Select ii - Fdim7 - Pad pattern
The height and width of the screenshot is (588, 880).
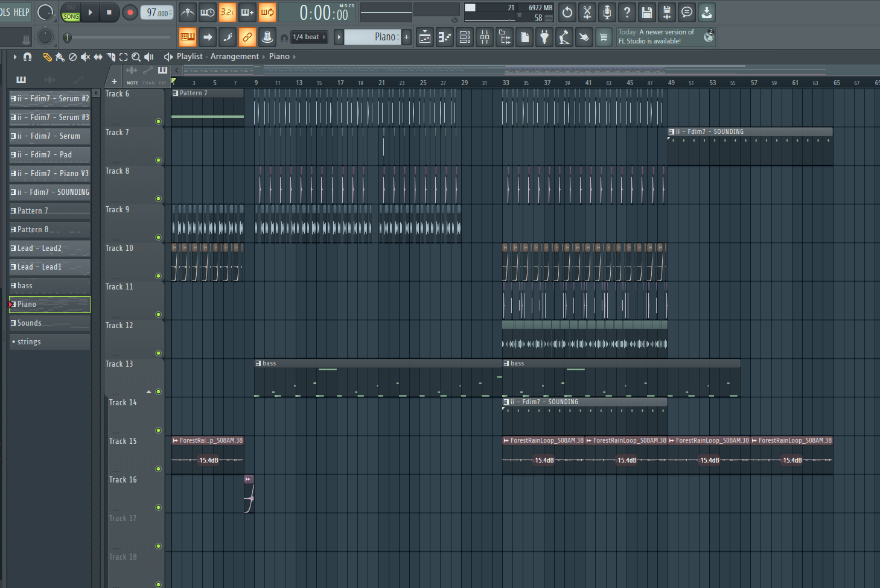[49, 155]
